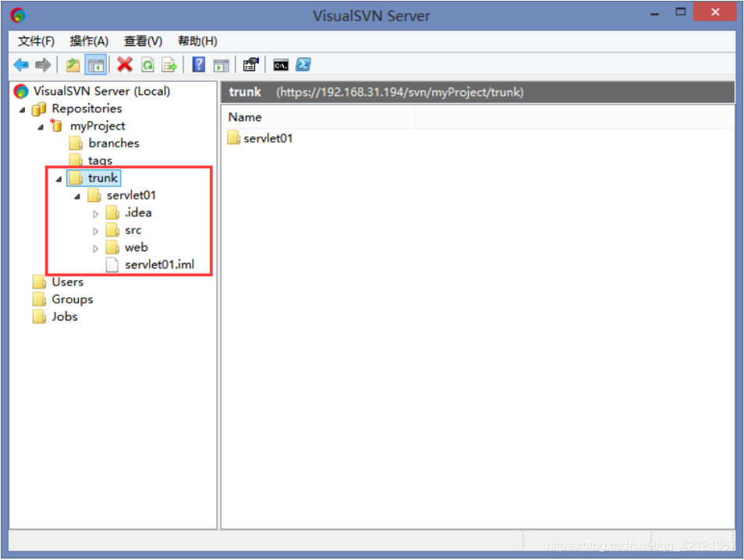
Task: Collapse the trunk folder tree node
Action: coord(58,179)
